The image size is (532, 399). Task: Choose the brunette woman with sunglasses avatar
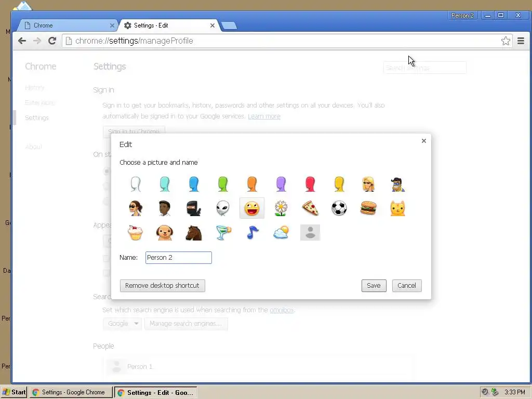coord(136,208)
